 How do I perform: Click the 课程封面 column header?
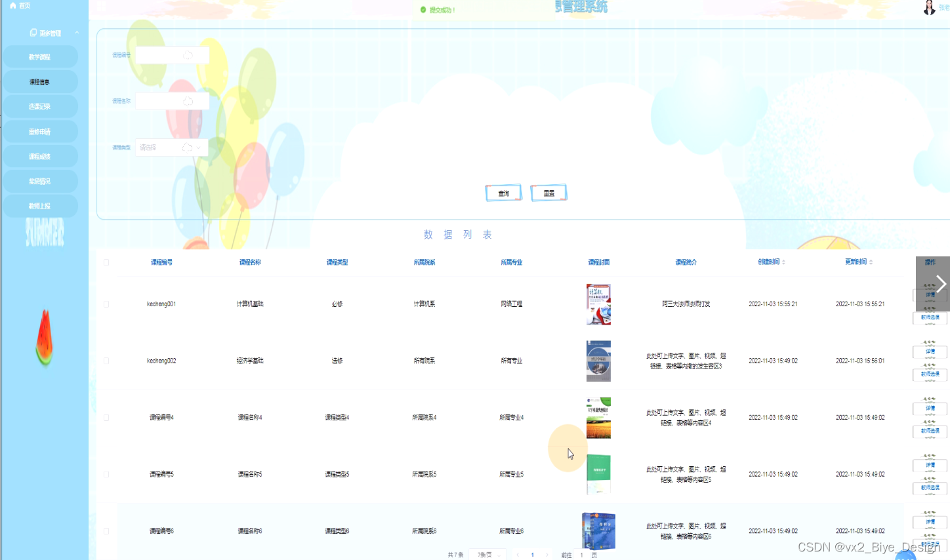(598, 262)
